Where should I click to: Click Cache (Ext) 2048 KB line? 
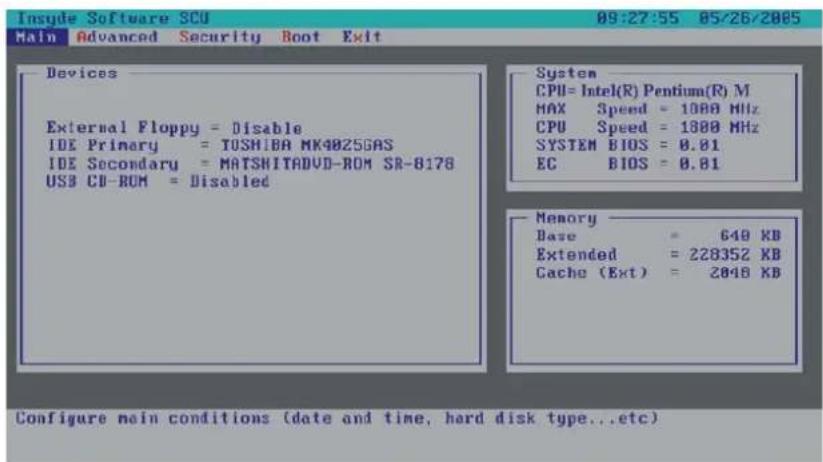658,273
